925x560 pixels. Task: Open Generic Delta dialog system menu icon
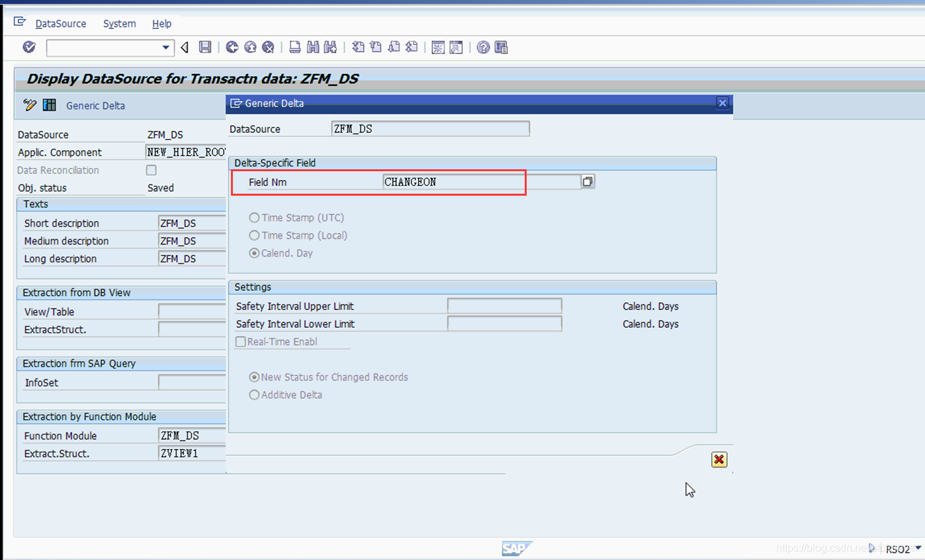236,103
